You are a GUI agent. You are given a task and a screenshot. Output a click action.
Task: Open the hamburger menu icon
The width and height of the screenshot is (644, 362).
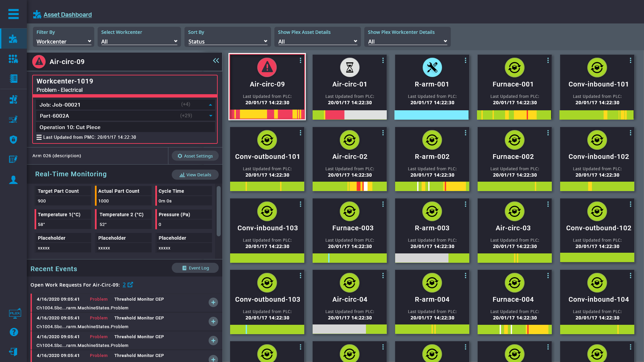click(13, 14)
